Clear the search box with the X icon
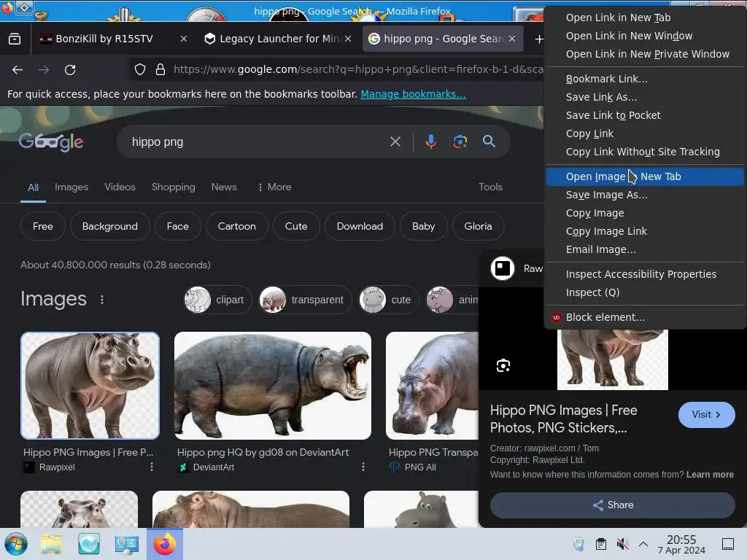This screenshot has width=747, height=560. click(x=395, y=141)
